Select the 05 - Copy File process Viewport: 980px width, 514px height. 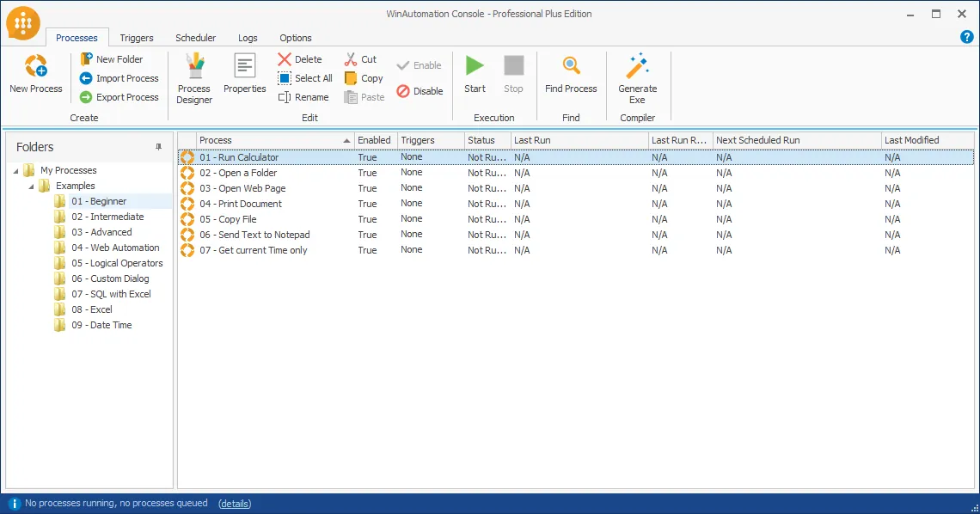coord(576,219)
